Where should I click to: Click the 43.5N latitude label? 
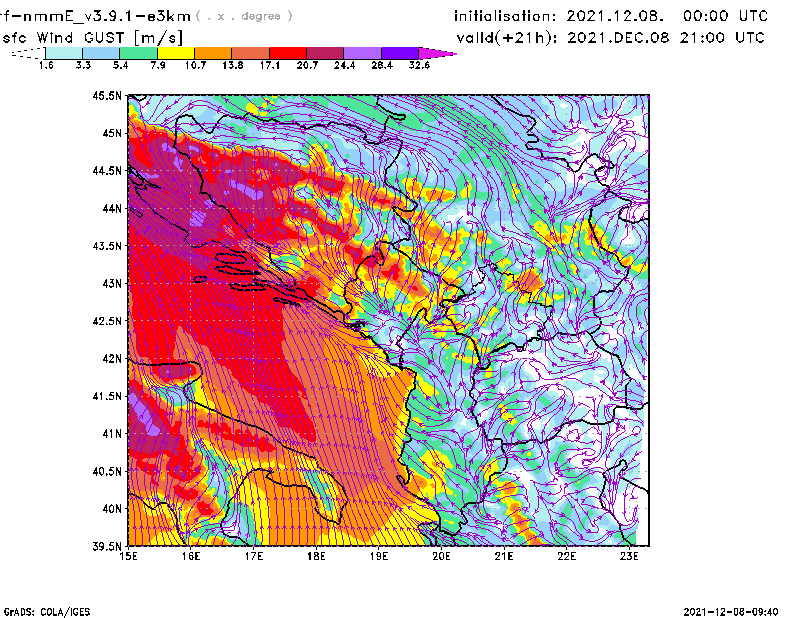tap(107, 246)
